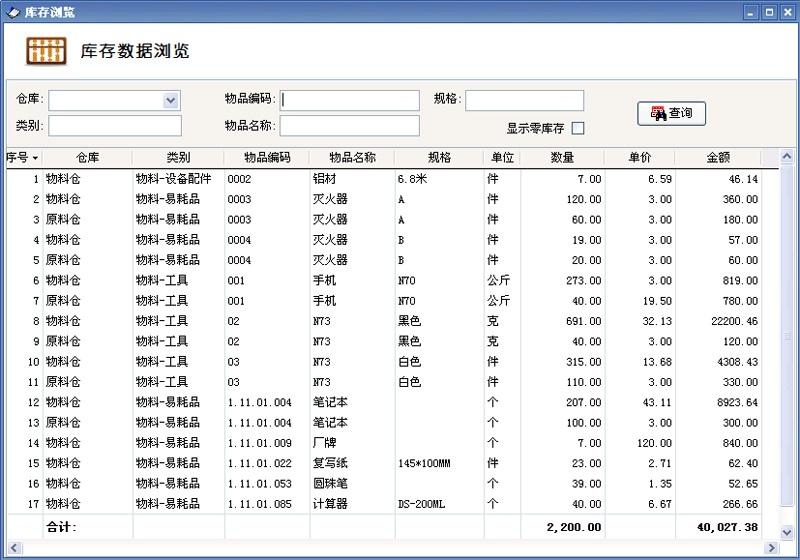Click into the 物品名称 text box
Screen dimensions: 800x560
pyautogui.click(x=349, y=126)
